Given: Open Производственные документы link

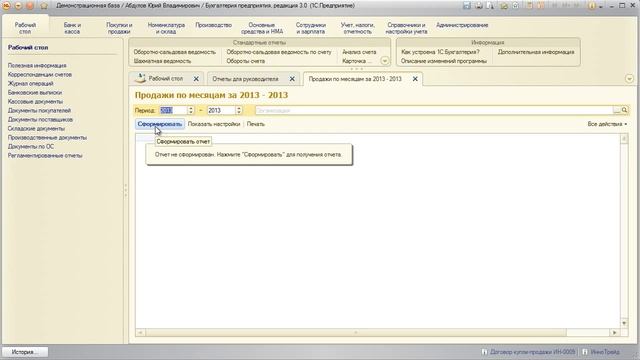Looking at the screenshot, I should [x=47, y=137].
